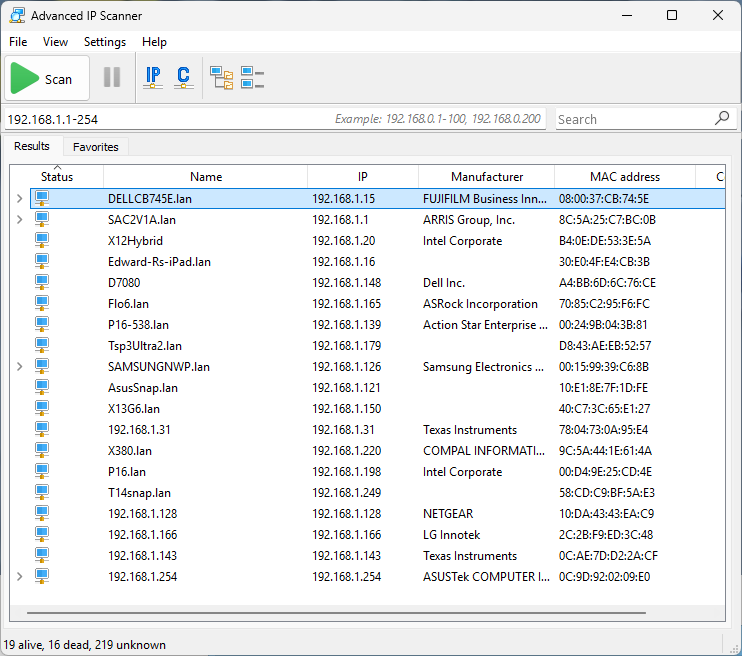The image size is (742, 656).
Task: Click computer icon of 192.168.1.128 row
Action: 42,513
